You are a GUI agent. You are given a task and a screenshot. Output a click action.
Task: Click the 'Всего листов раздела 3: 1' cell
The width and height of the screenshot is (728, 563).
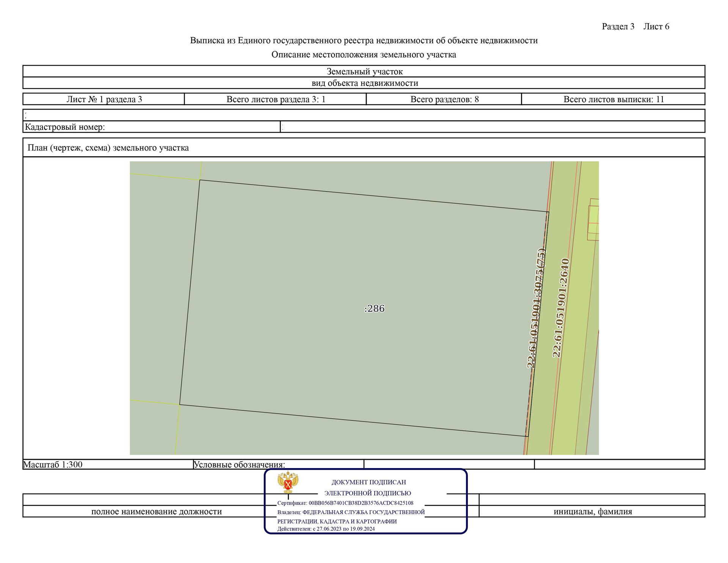(x=276, y=99)
